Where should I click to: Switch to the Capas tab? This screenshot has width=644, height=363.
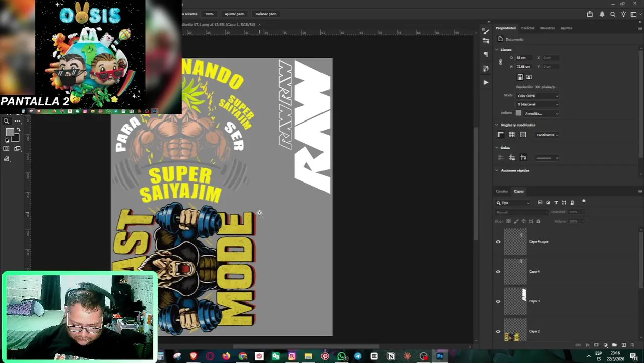(519, 191)
